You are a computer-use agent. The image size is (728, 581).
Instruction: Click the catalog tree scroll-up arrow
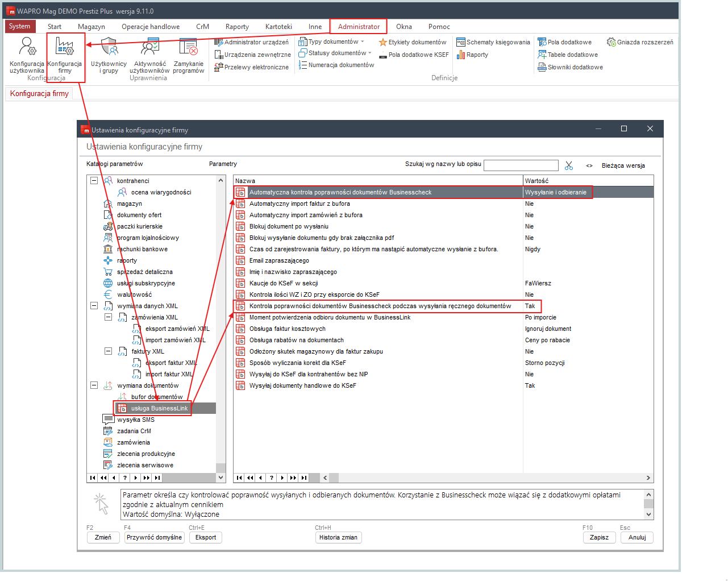(221, 180)
